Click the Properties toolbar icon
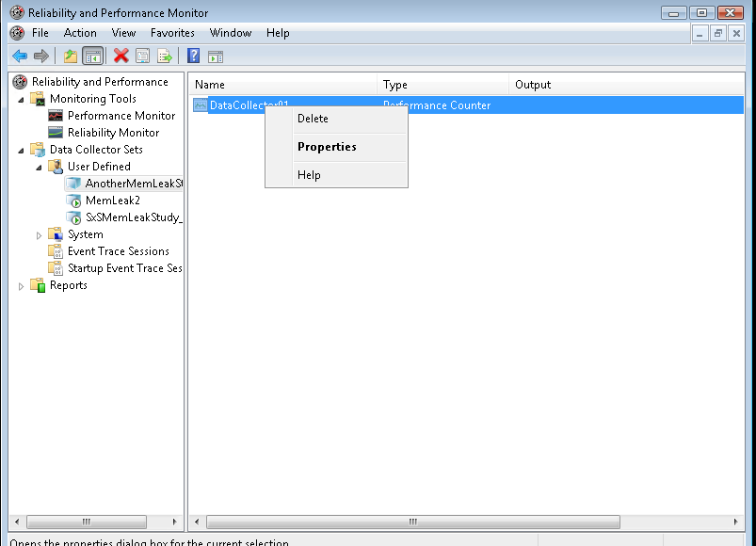The image size is (756, 546). click(142, 56)
